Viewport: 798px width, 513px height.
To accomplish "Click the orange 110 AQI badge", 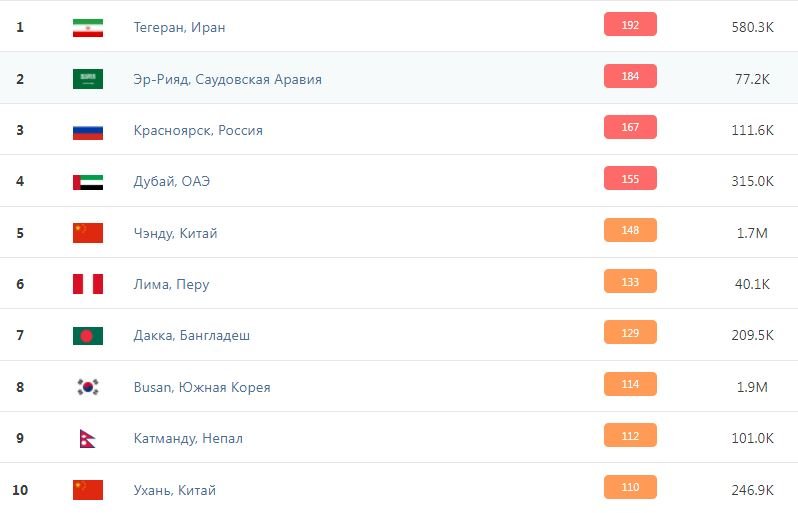I will tap(630, 488).
